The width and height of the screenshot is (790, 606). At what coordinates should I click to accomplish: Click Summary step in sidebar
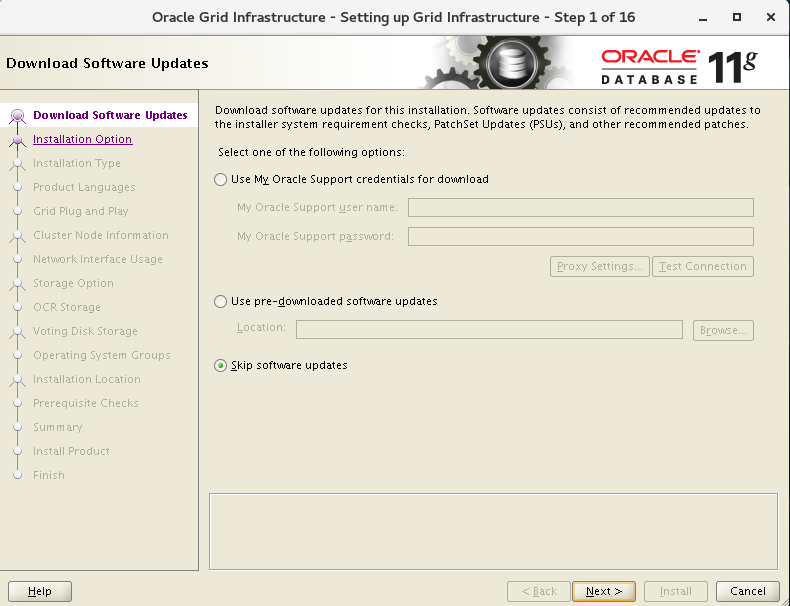[57, 427]
